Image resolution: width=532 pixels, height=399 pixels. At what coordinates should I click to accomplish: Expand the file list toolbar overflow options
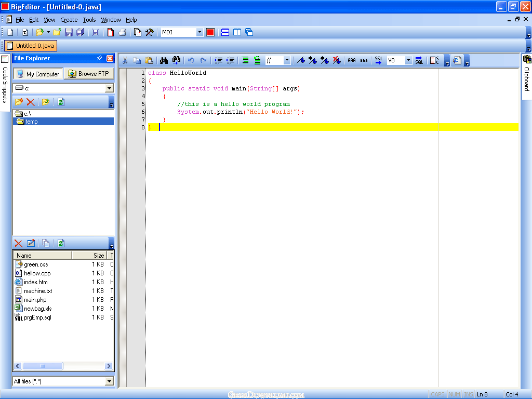[x=111, y=244]
